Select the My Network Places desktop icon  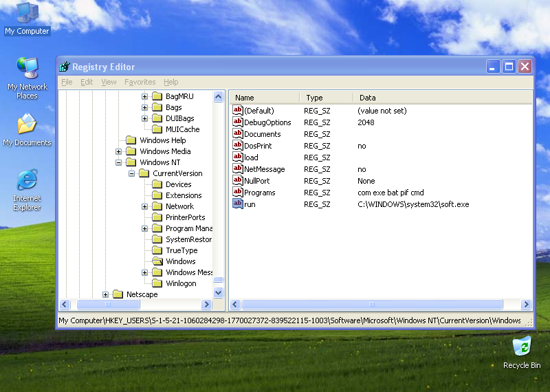tap(27, 78)
